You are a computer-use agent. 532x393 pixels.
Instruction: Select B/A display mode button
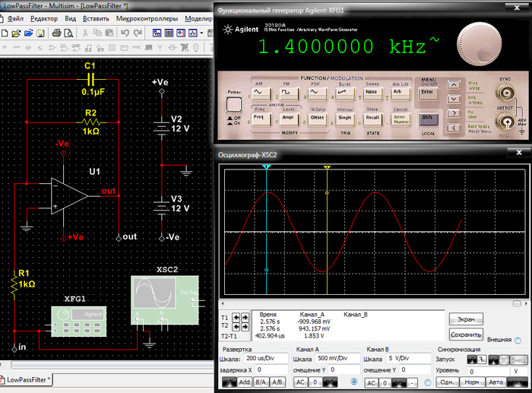click(261, 382)
